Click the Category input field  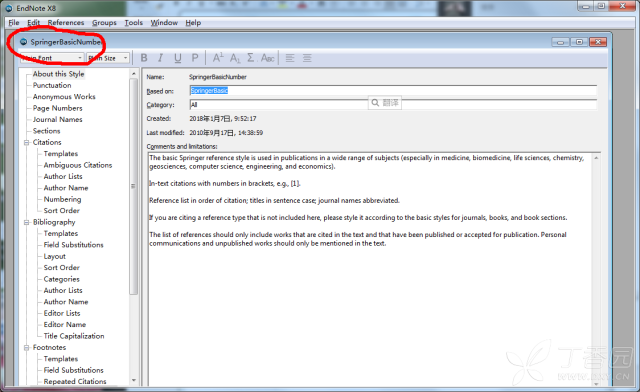393,105
